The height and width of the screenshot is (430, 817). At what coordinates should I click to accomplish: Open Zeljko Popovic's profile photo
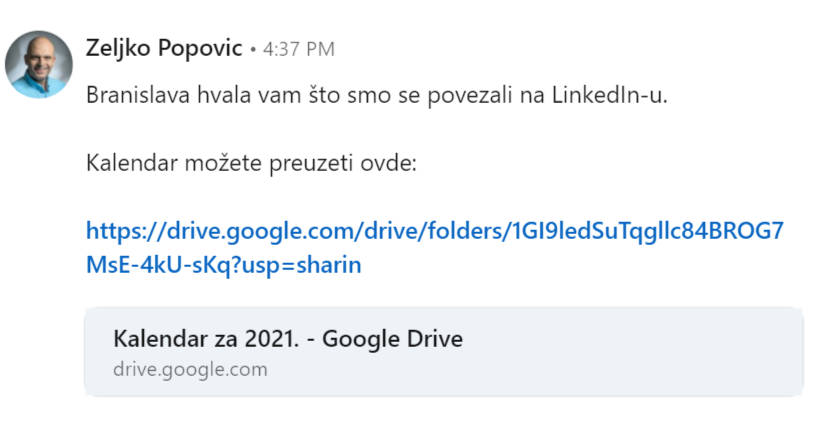pyautogui.click(x=39, y=64)
